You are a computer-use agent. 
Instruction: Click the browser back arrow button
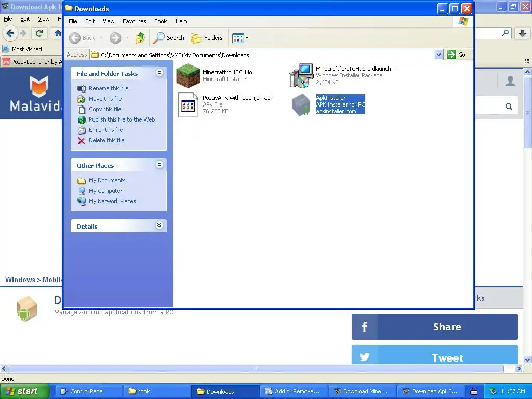coord(10,33)
